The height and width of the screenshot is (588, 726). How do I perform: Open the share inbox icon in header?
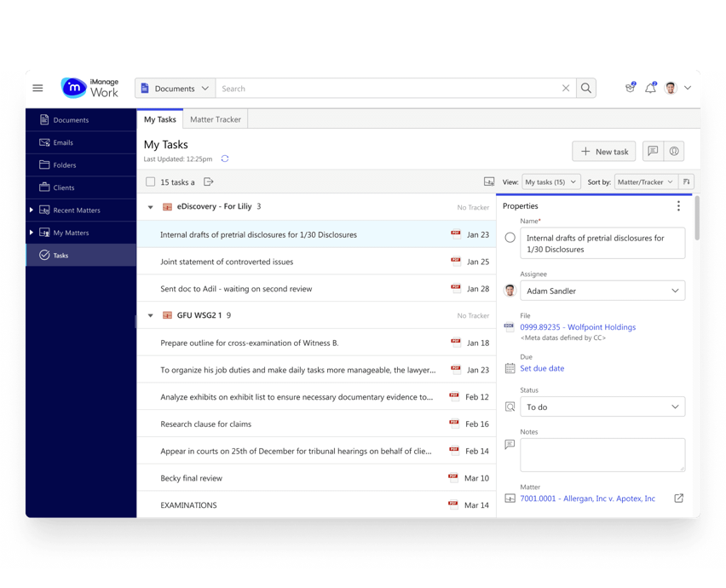[x=631, y=88]
